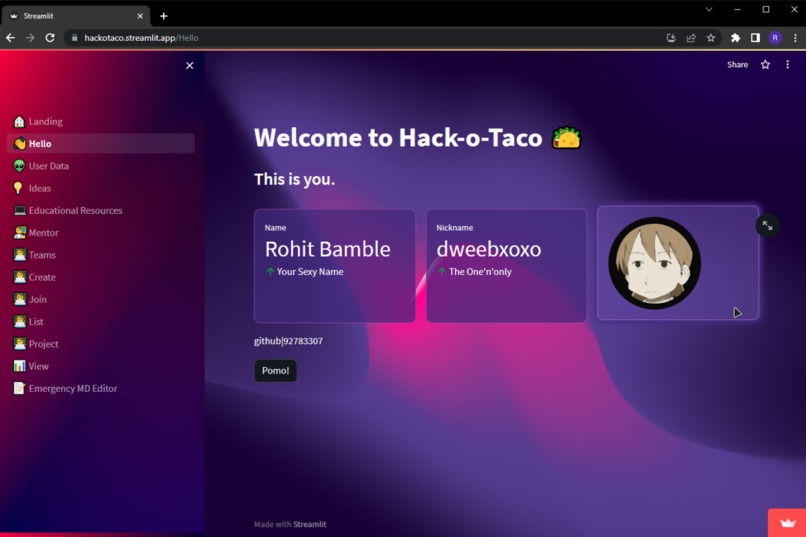Open the Mentor page
The height and width of the screenshot is (537, 806).
100,233
